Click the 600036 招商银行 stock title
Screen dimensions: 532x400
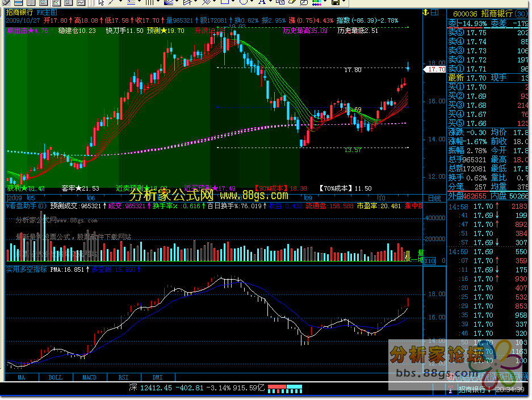click(x=483, y=14)
